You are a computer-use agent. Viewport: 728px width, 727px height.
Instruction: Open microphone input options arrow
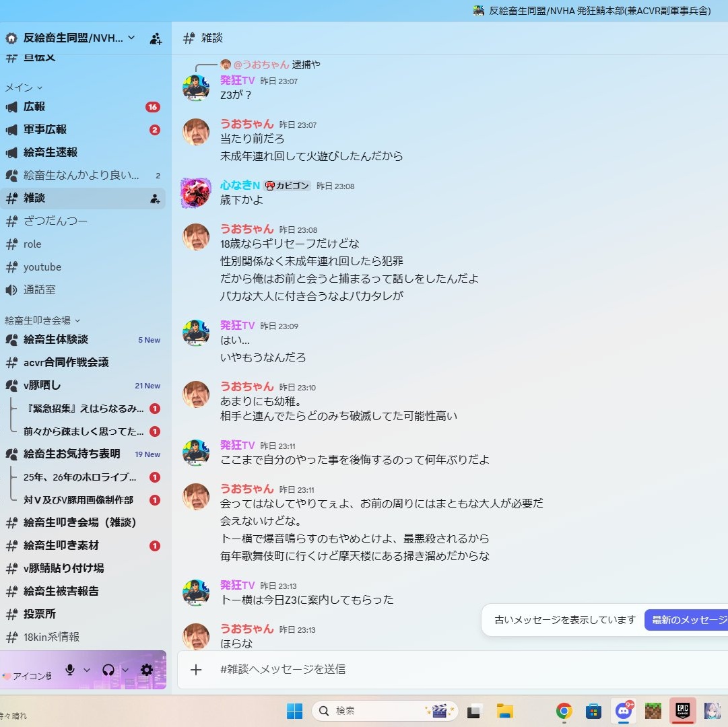pos(87,670)
